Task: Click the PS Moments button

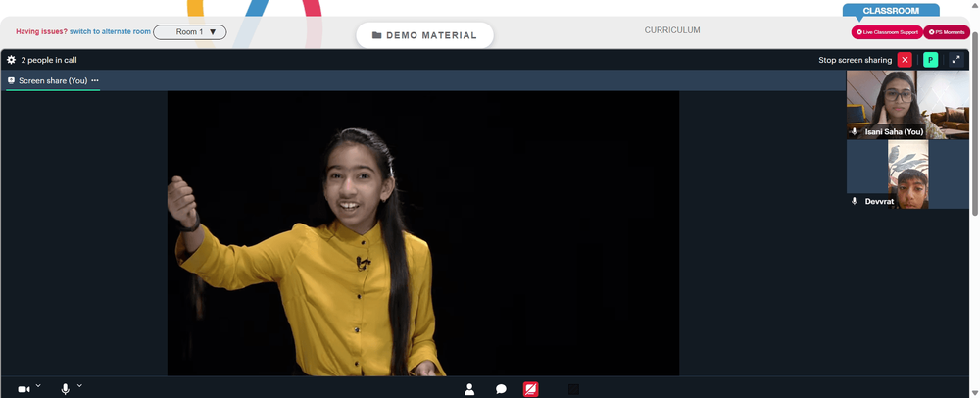Action: tap(947, 32)
